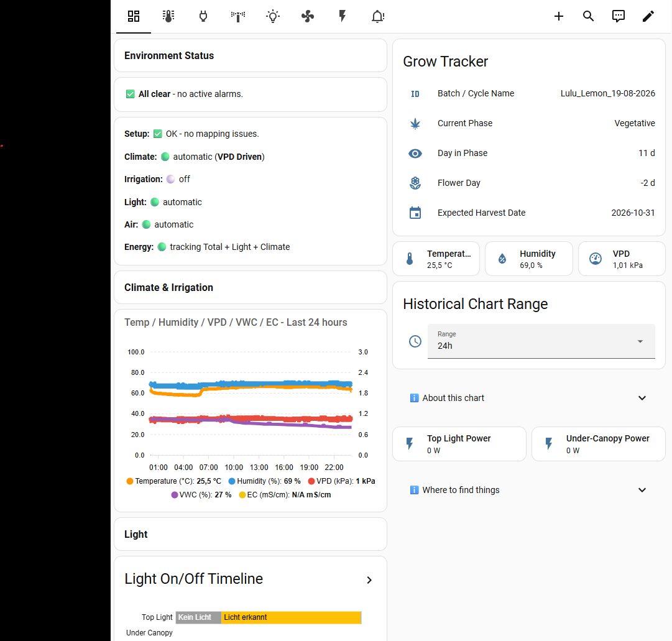672x641 pixels.
Task: Click the plus add icon
Action: [x=558, y=16]
